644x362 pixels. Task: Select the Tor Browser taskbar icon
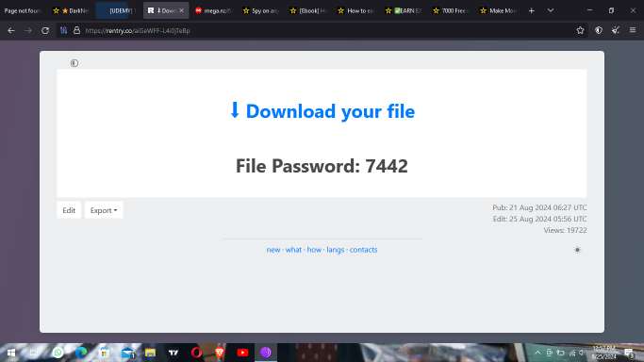pos(266,353)
